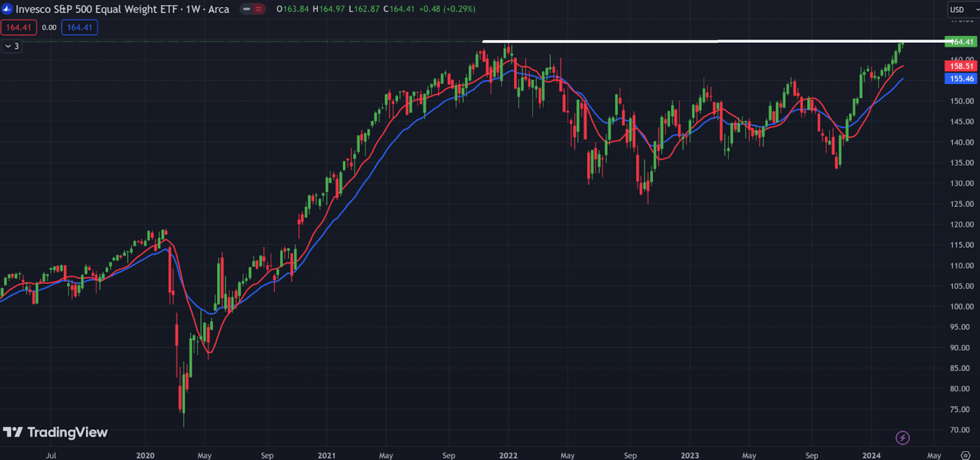This screenshot has height=460, width=980.
Task: Click the blue 164.41 buy price button
Action: (x=79, y=28)
